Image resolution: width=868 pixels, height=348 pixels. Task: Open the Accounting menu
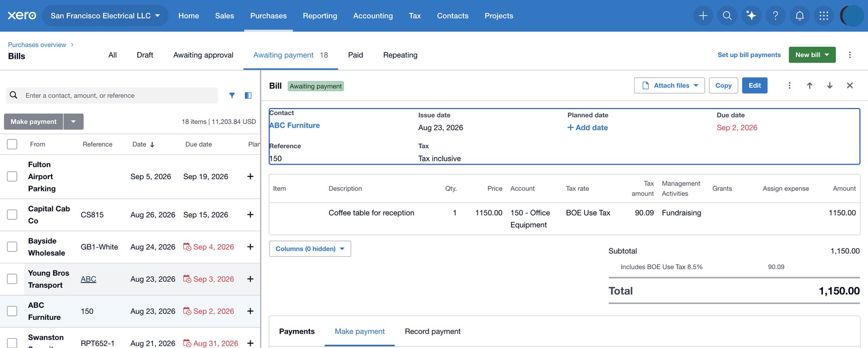(373, 16)
